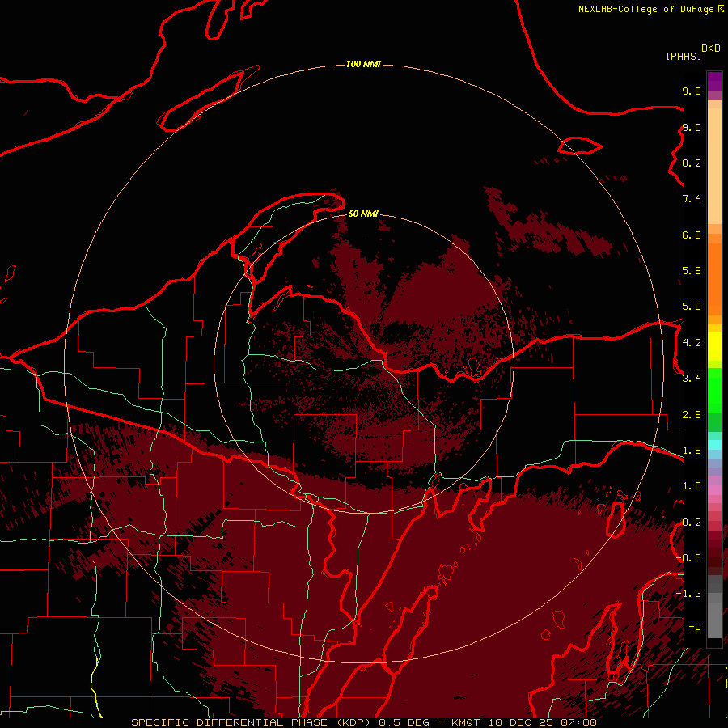
Task: Click the 7.4 scale value
Action: [692, 199]
